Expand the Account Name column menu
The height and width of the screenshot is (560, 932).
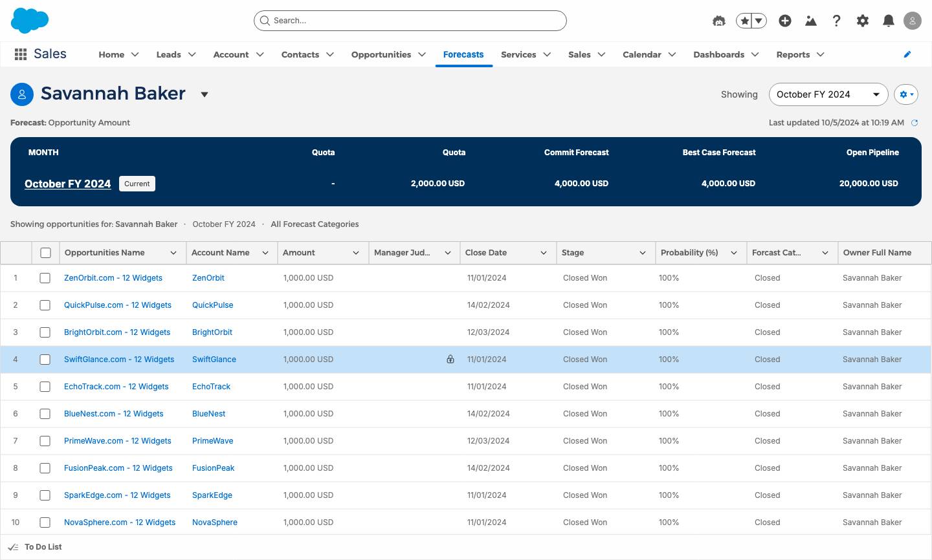[x=265, y=253]
